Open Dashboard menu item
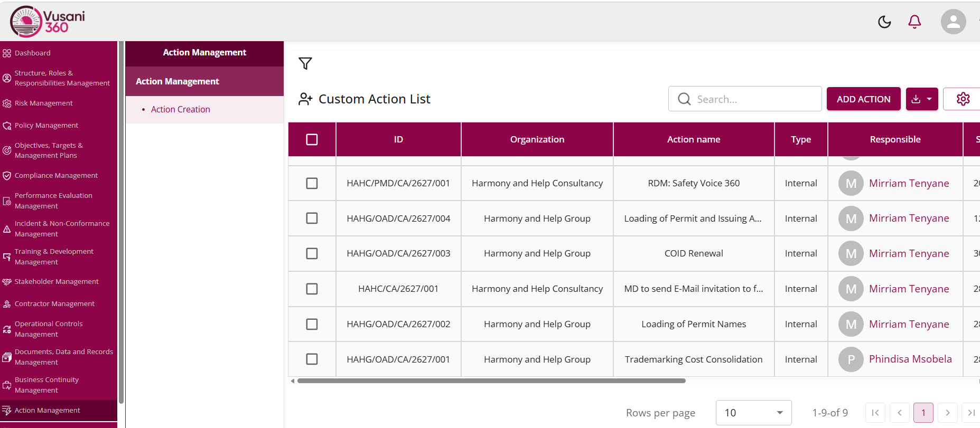The height and width of the screenshot is (428, 980). click(59, 53)
